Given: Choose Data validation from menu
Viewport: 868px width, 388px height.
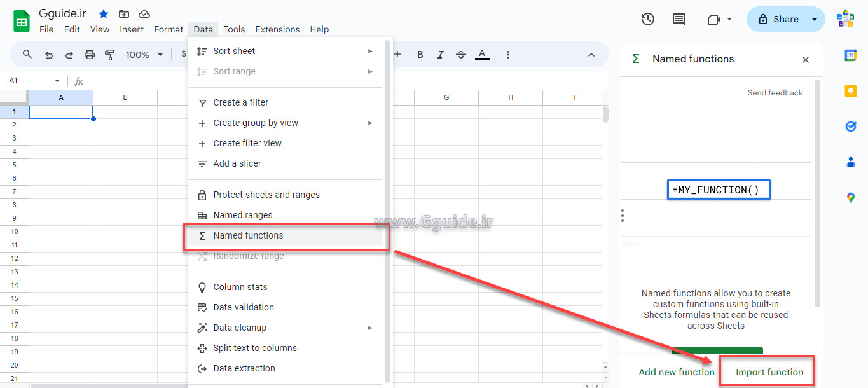Looking at the screenshot, I should click(244, 307).
